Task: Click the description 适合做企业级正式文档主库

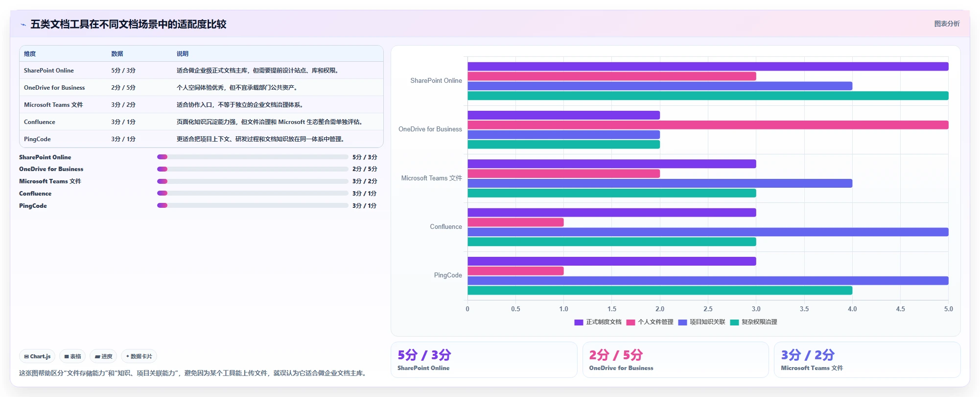Action: point(258,71)
